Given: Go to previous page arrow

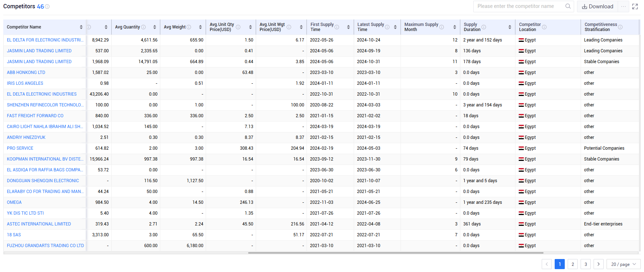Looking at the screenshot, I should (547, 264).
